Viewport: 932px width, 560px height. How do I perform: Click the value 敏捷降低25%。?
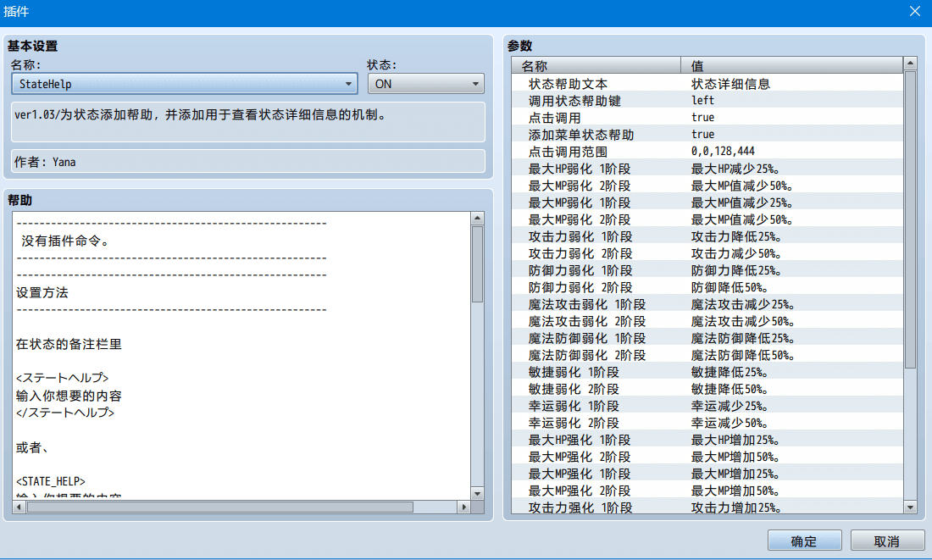coord(730,372)
